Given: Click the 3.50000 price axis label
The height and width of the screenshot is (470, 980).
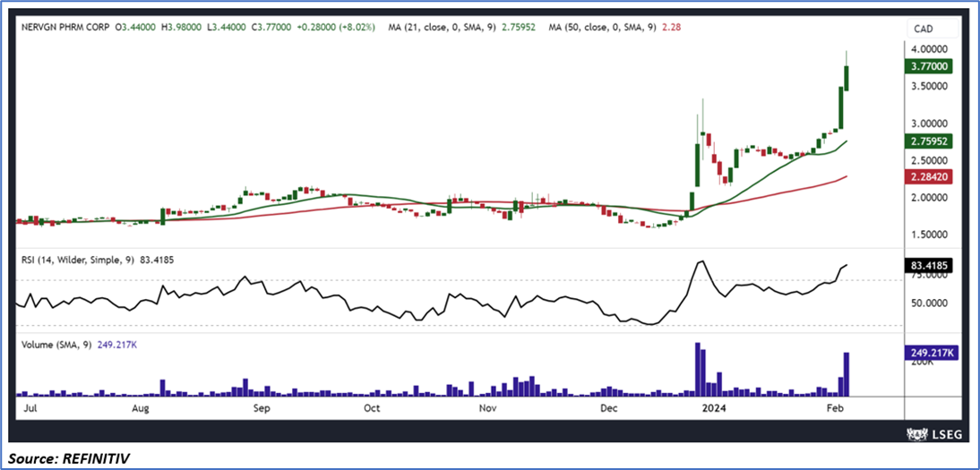Looking at the screenshot, I should (929, 86).
